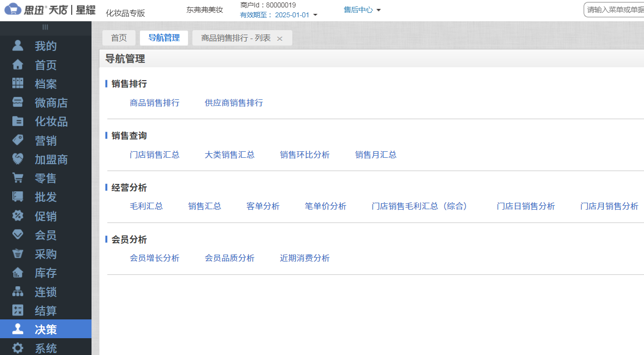This screenshot has width=644, height=355.
Task: Switch to the 首页 tab
Action: pos(119,38)
